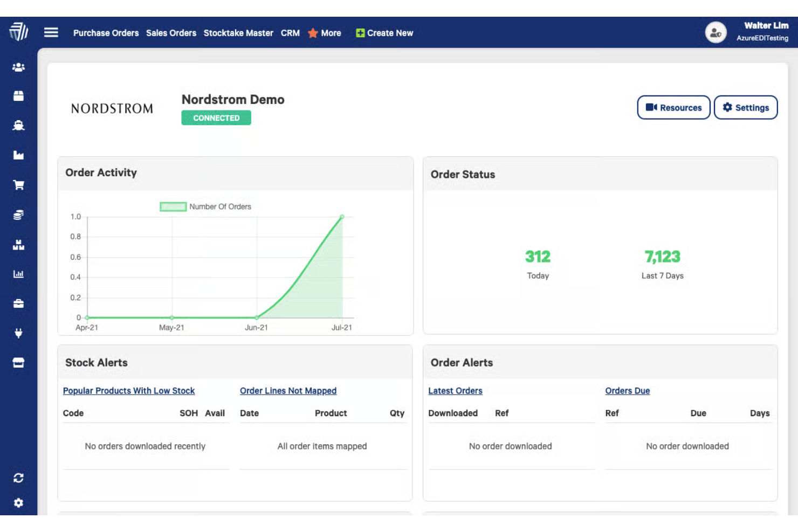Expand the More menu with star
Screen dimensions: 798x532
click(x=325, y=33)
